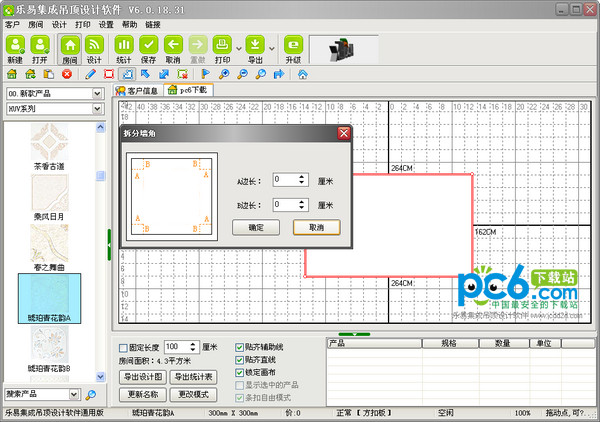The image size is (600, 422).
Task: Open the 设置 (Settings) menu
Action: tap(105, 23)
